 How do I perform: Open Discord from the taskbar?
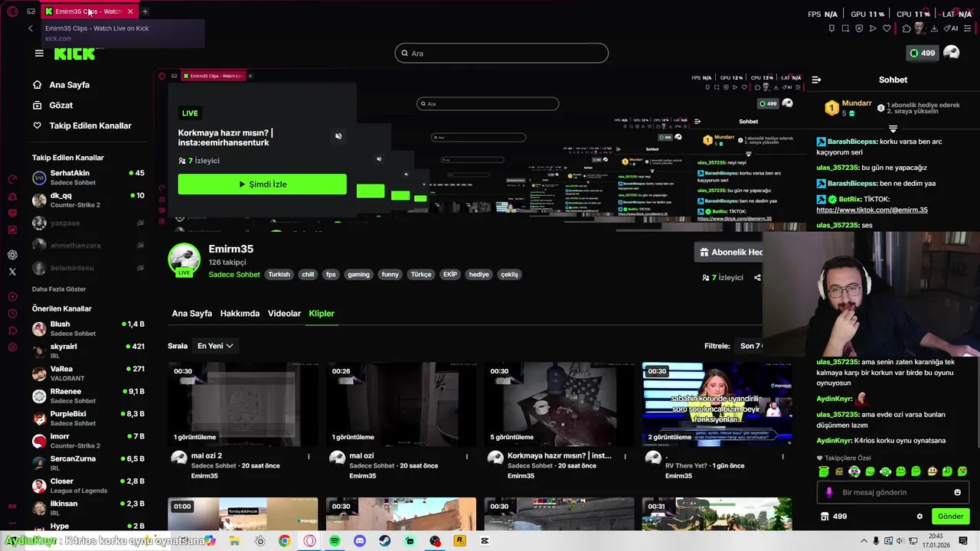click(x=360, y=540)
